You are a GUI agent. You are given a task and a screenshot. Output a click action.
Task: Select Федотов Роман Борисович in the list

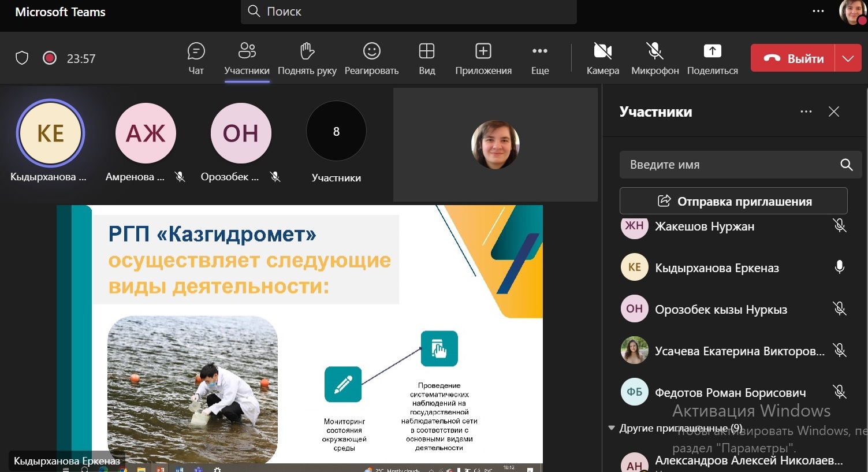[x=733, y=392]
